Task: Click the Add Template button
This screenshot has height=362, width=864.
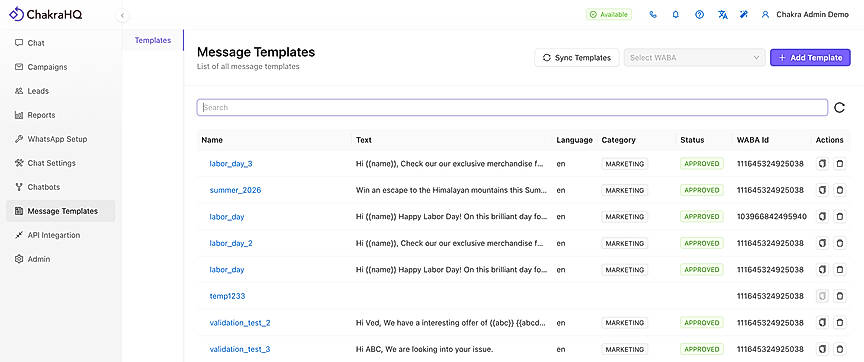Action: click(x=811, y=57)
